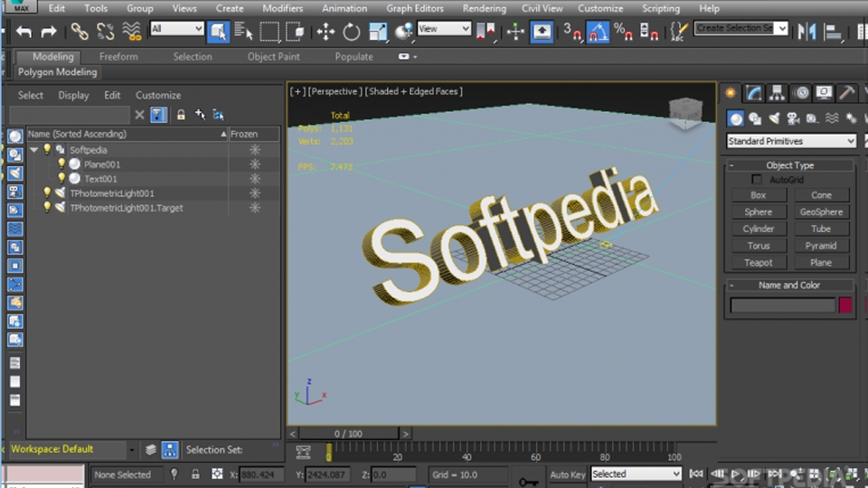Toggle visibility bulb of TPhotometricLight001
This screenshot has width=868, height=488.
pos(47,192)
